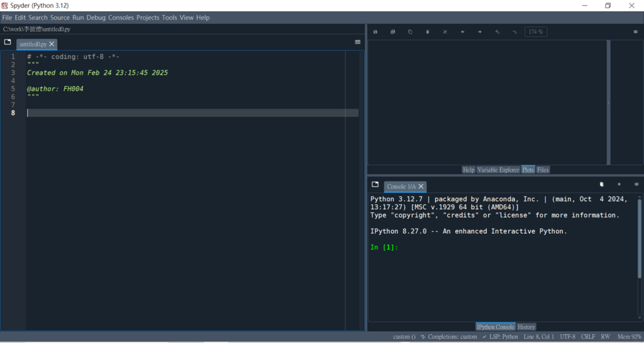The width and height of the screenshot is (644, 343).
Task: Click the Remove plot trash icon
Action: click(x=428, y=31)
